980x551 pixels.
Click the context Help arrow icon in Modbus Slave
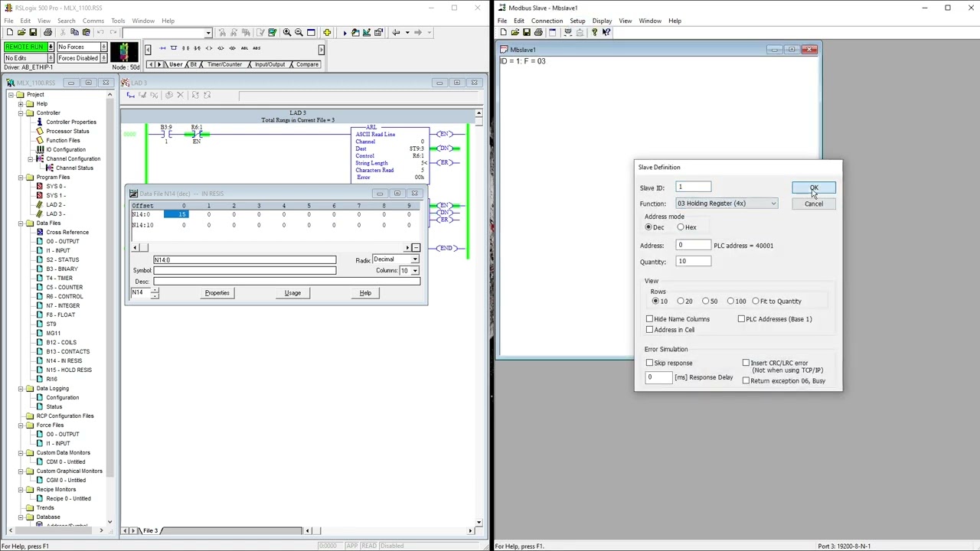tap(606, 32)
